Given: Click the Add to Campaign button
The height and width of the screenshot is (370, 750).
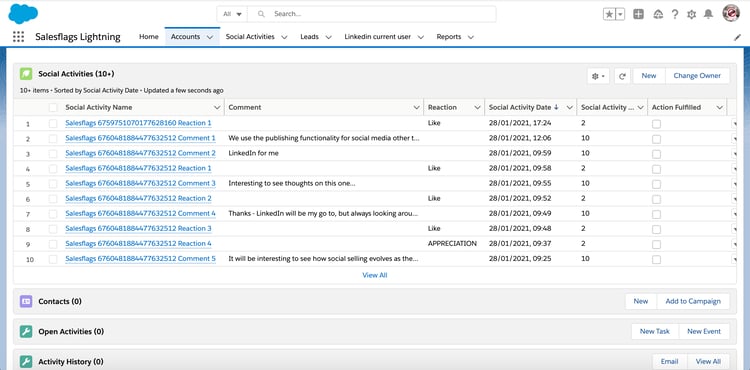Looking at the screenshot, I should [x=693, y=301].
